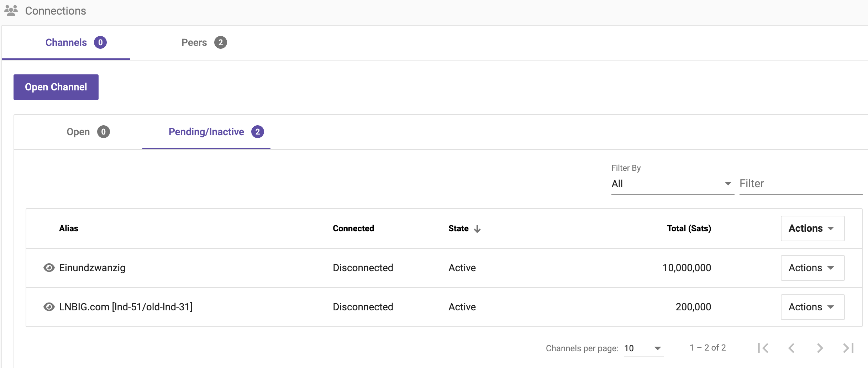Open Actions dropdown for LNBIG.com row
The height and width of the screenshot is (368, 868).
click(x=812, y=307)
